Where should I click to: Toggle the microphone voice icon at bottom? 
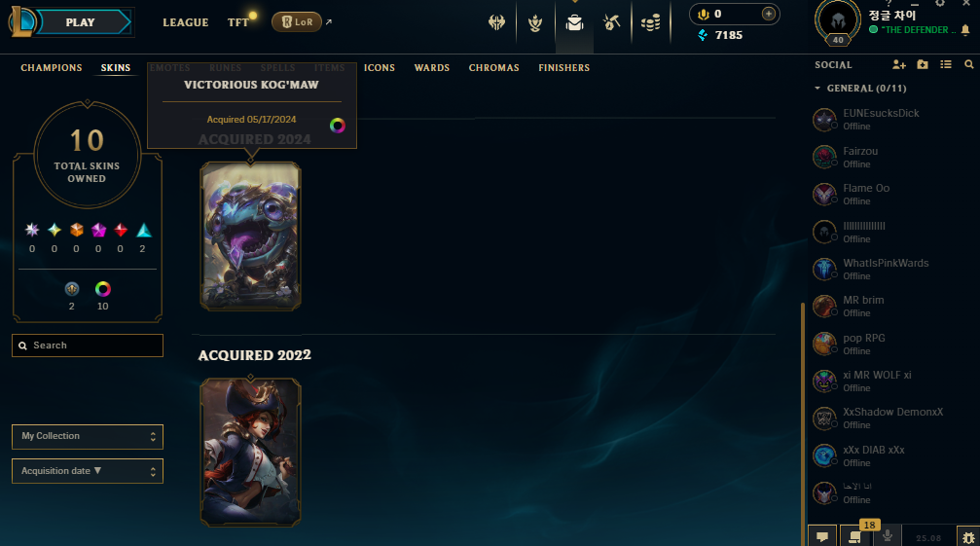click(887, 536)
